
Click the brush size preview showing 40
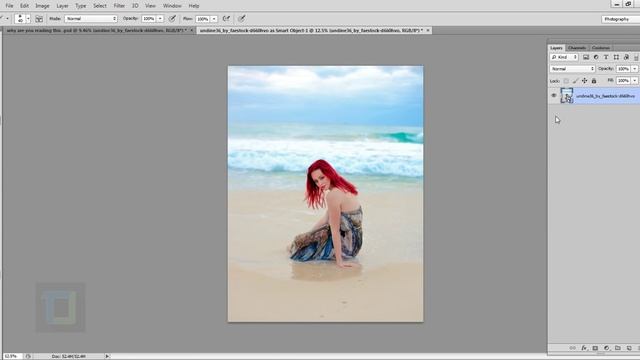click(x=20, y=19)
